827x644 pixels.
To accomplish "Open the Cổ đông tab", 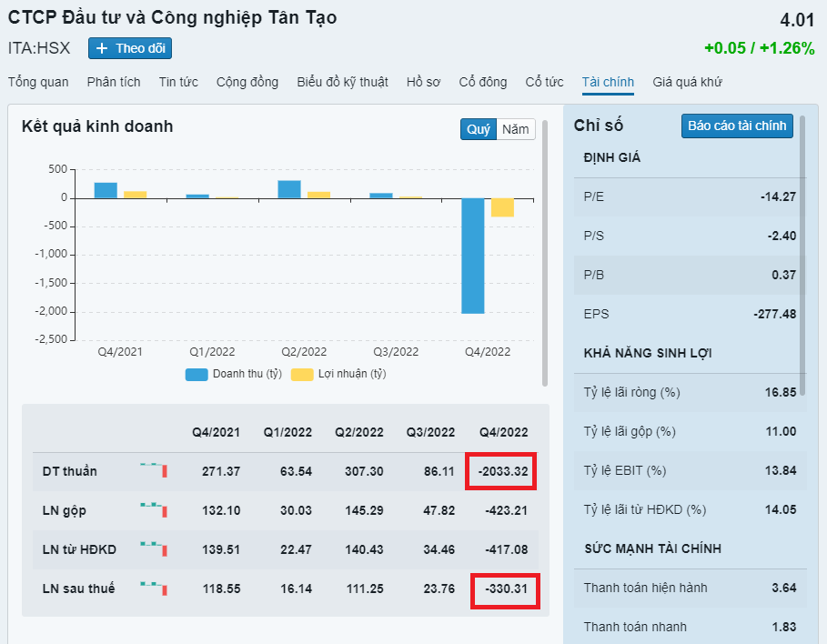I will [x=482, y=82].
